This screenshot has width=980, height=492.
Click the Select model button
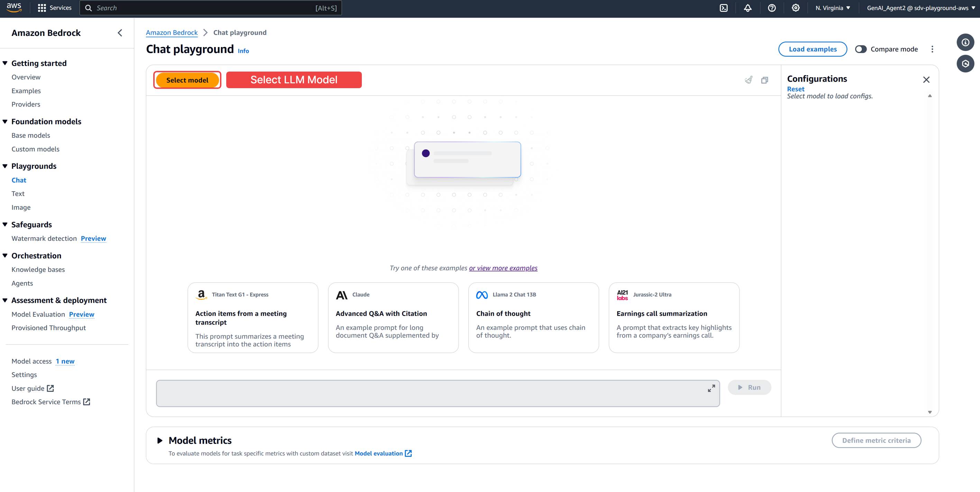point(187,80)
